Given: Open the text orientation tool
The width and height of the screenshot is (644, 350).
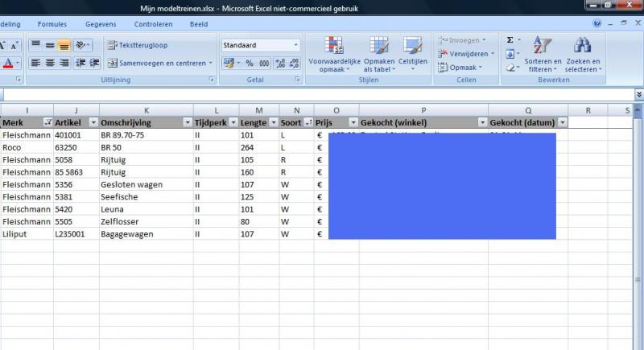Looking at the screenshot, I should pos(82,45).
